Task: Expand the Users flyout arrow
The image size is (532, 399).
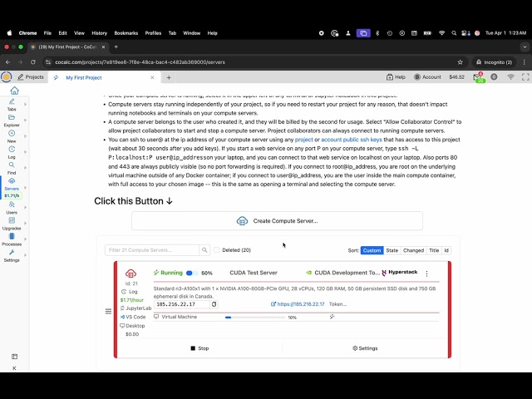Action: point(25,207)
